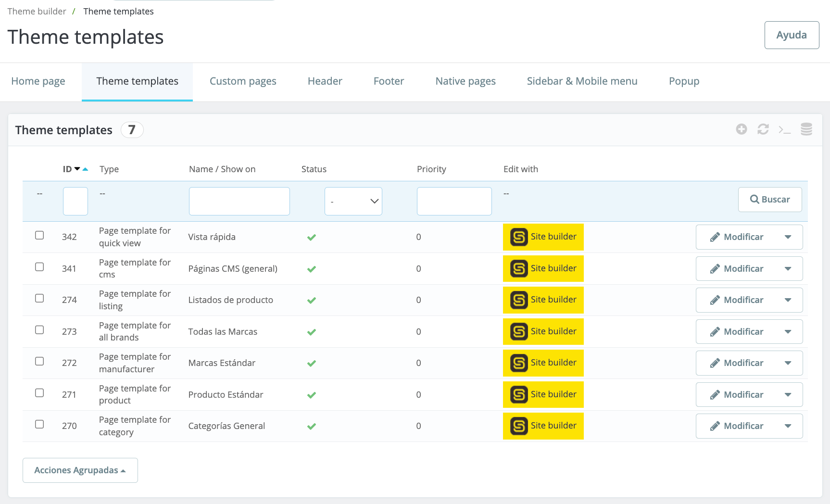The width and height of the screenshot is (830, 504).
Task: Go to the Sidebar & Mobile menu tab
Action: (x=582, y=81)
